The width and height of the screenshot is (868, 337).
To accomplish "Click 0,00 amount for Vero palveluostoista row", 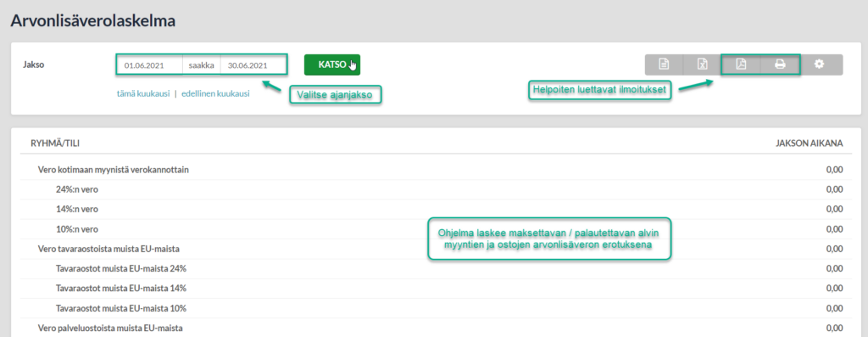I will pyautogui.click(x=834, y=329).
